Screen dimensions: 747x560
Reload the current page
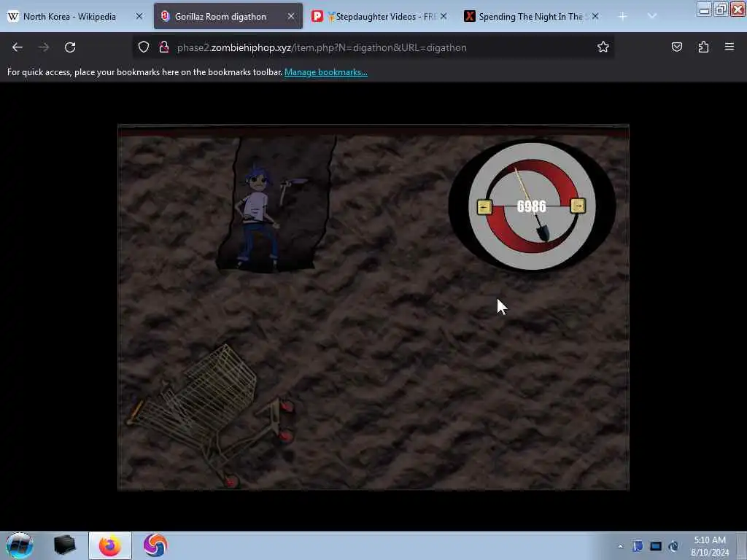pos(70,47)
